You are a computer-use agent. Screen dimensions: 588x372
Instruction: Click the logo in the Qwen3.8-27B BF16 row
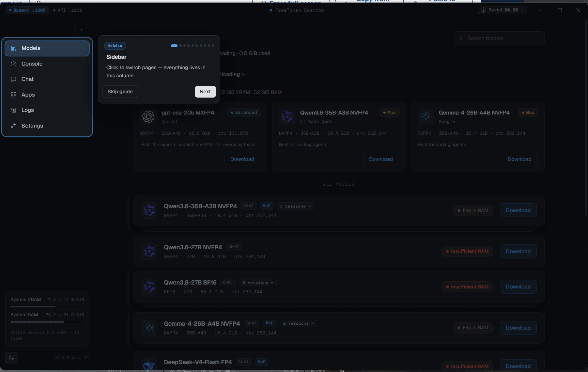[x=149, y=287]
